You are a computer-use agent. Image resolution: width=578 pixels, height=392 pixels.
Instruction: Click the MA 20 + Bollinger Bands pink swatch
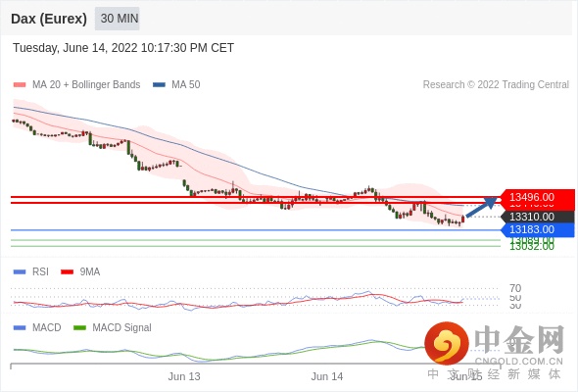click(x=20, y=85)
